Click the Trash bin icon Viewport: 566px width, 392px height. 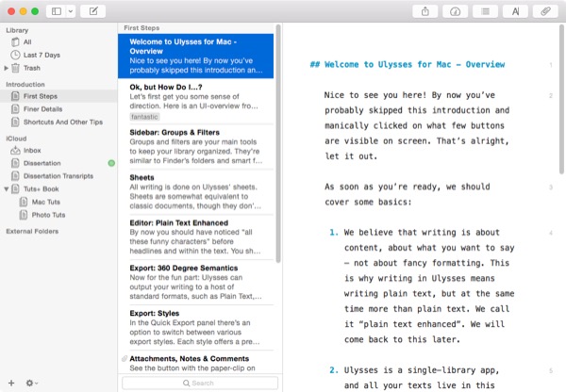(15, 68)
